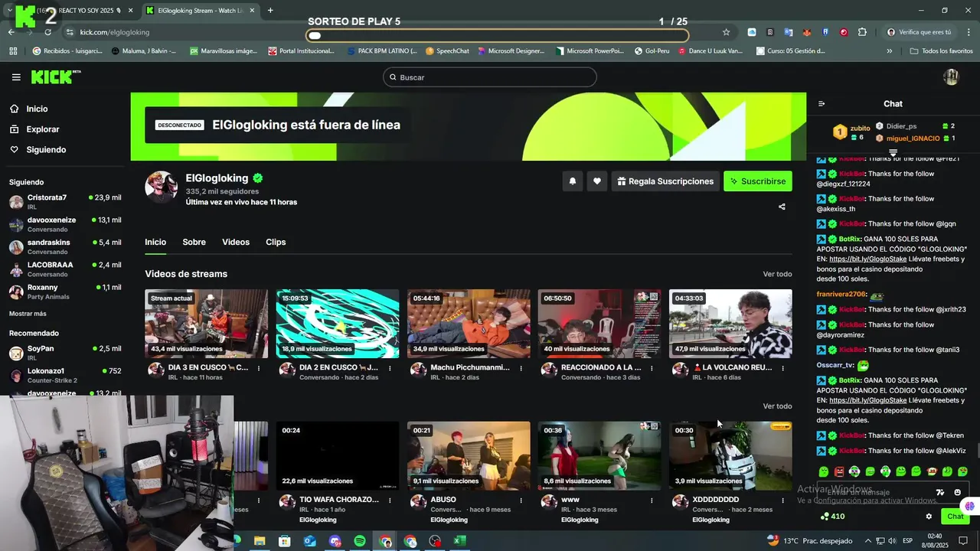The height and width of the screenshot is (551, 980).
Task: Switch to the Sobre tab
Action: (x=194, y=242)
